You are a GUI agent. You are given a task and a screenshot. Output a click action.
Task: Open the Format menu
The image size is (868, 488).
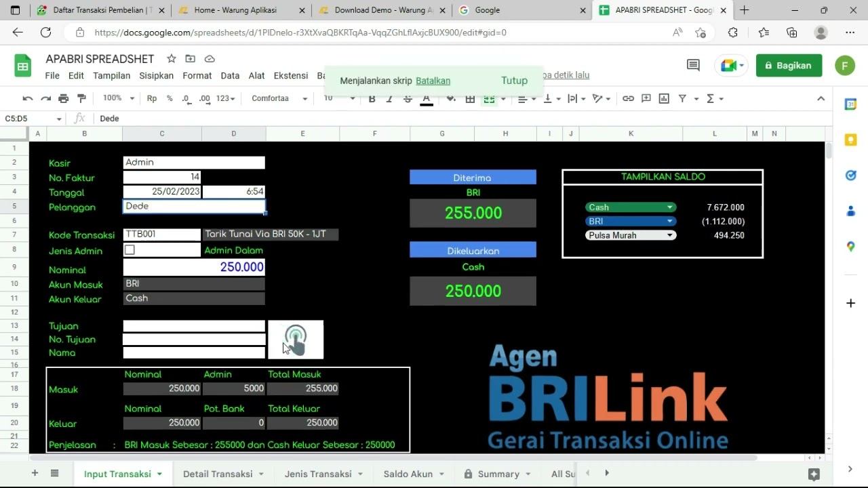click(x=197, y=76)
